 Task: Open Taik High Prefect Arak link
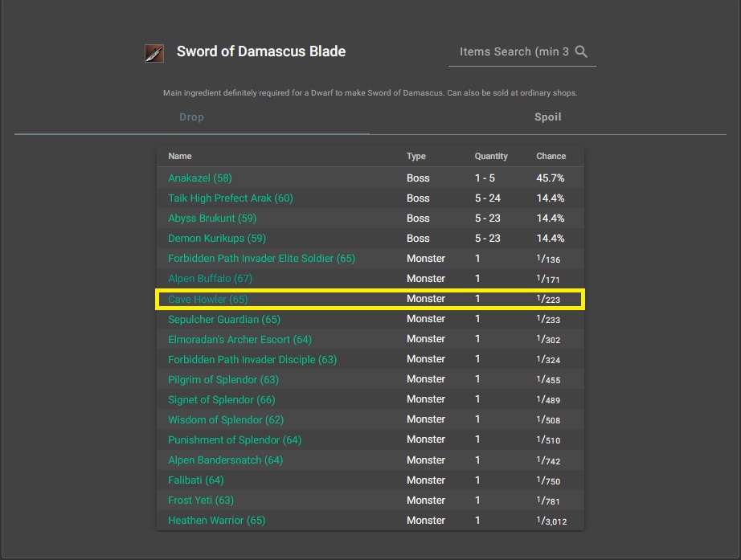pos(230,198)
